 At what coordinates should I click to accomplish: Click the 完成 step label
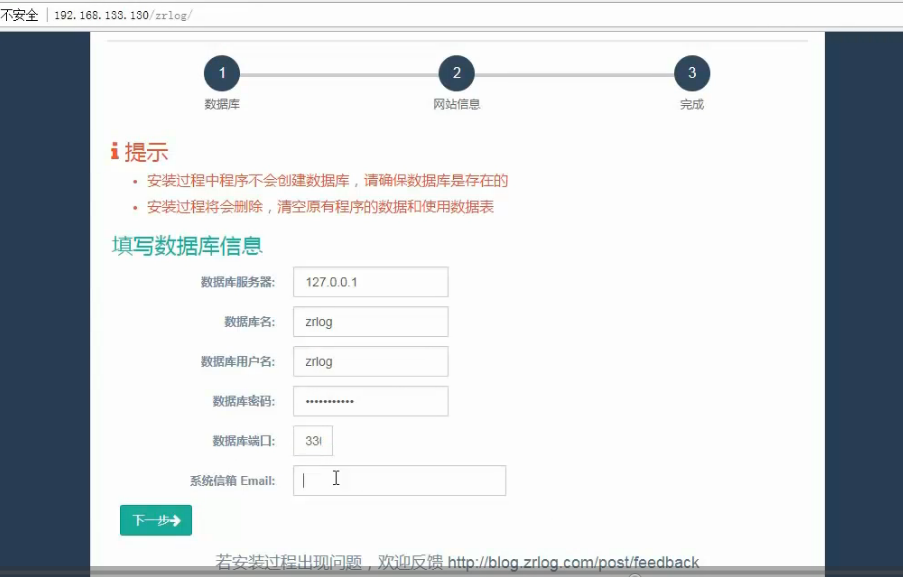(x=692, y=104)
